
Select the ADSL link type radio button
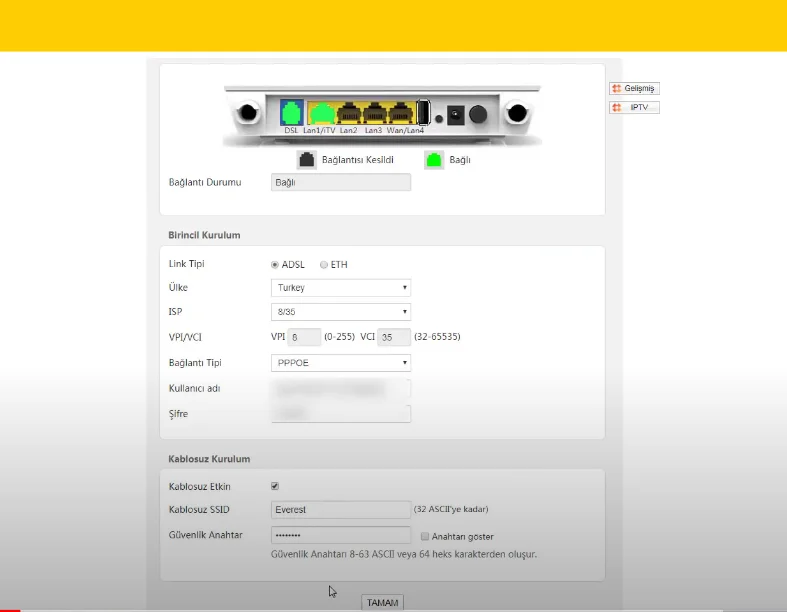pos(275,265)
